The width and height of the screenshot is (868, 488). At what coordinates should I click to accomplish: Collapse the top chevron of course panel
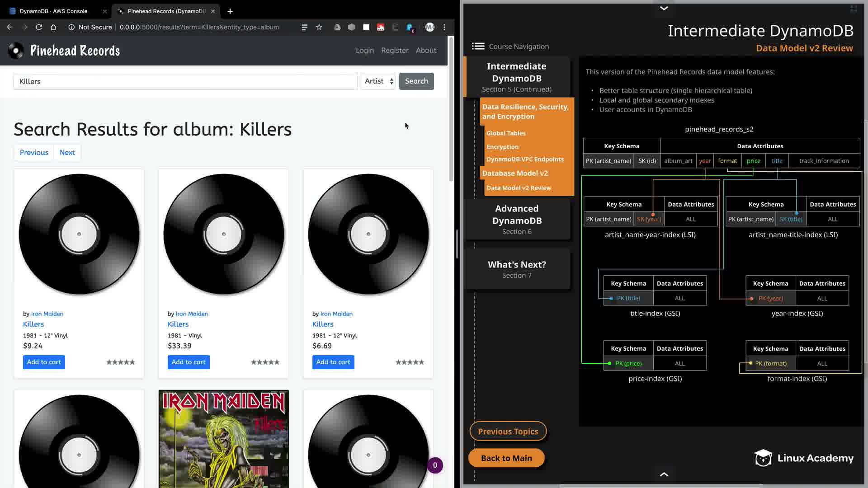[x=664, y=8]
